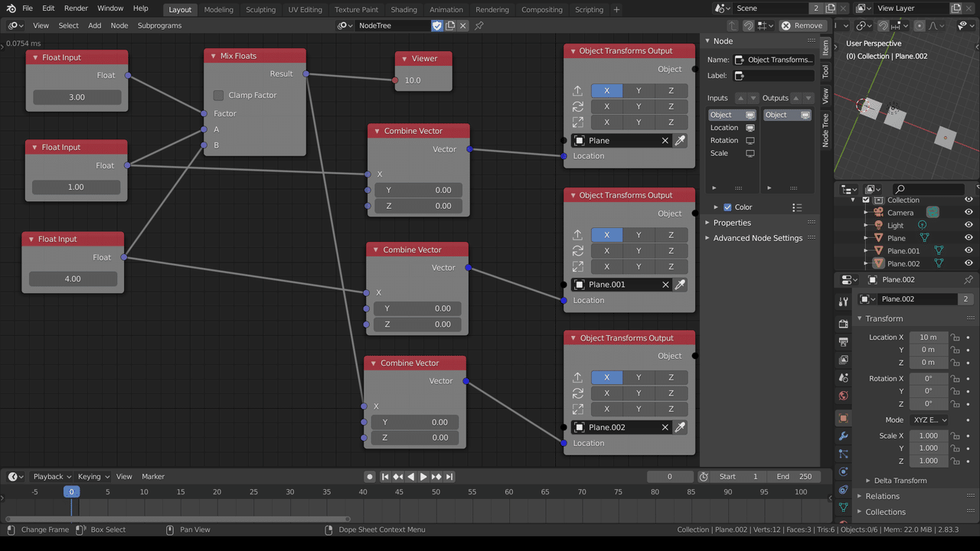The width and height of the screenshot is (980, 551).
Task: Open the Physics properties tab icon
Action: (844, 471)
